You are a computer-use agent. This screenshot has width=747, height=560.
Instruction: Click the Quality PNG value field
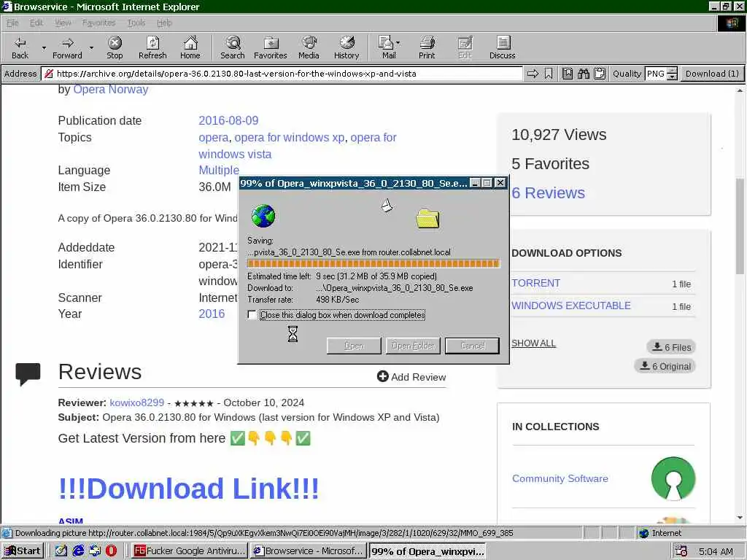tap(656, 74)
